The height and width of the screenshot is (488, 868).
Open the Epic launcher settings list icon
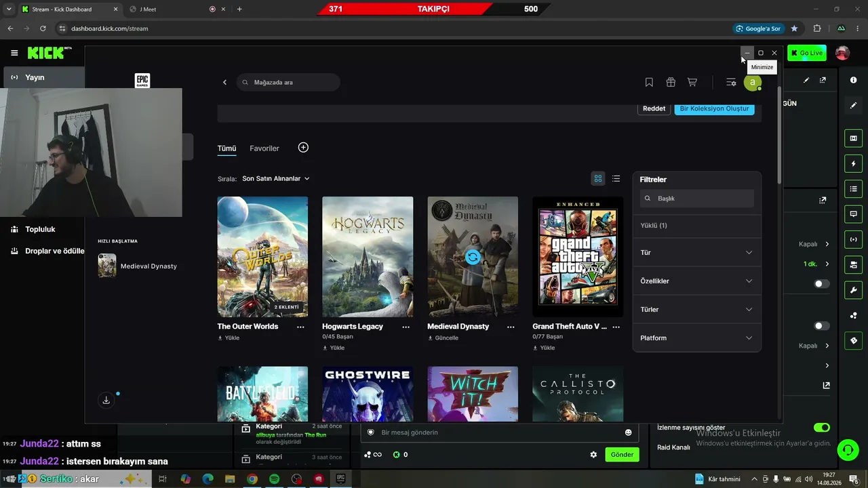[x=731, y=82]
